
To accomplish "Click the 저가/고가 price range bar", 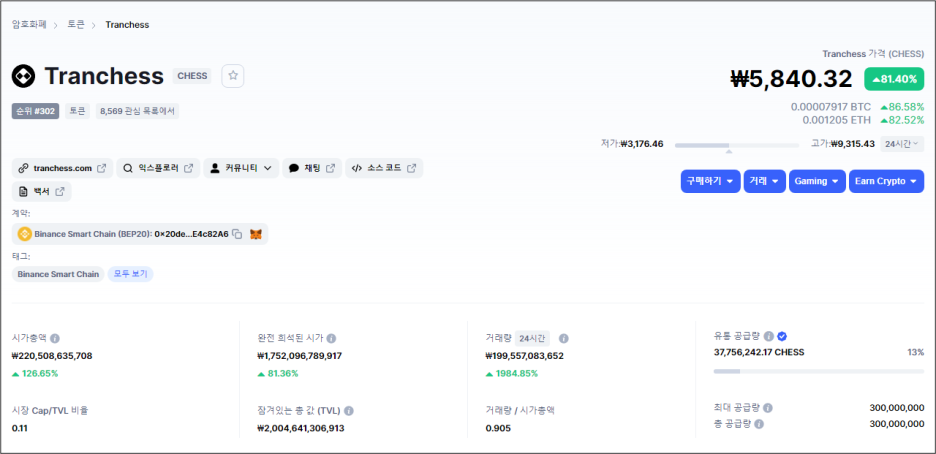I will point(737,145).
